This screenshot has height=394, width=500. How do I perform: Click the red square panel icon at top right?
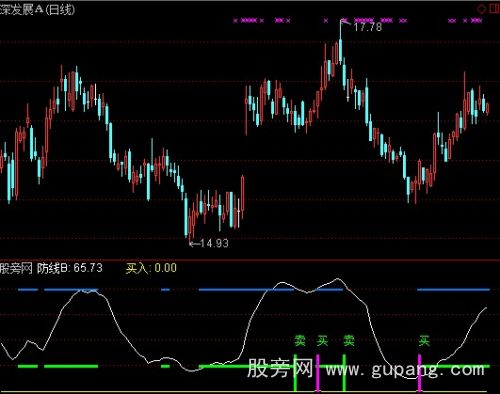pos(495,8)
